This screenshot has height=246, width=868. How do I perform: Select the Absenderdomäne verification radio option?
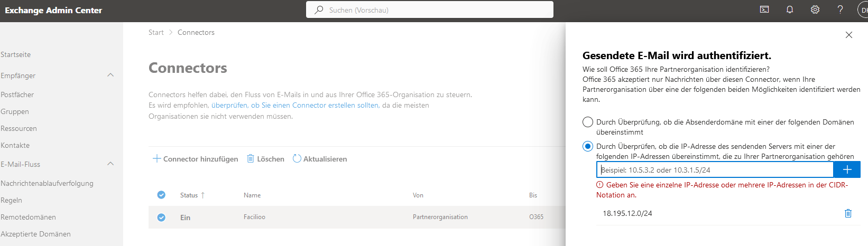tap(587, 122)
